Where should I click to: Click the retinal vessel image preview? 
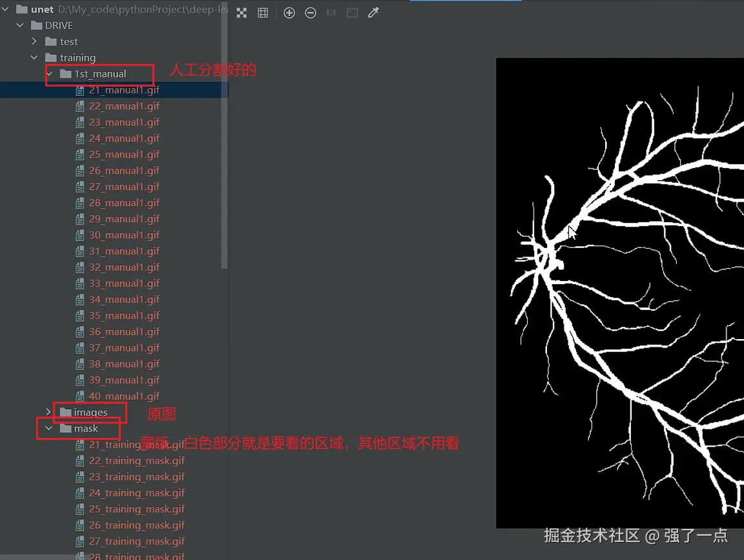620,293
